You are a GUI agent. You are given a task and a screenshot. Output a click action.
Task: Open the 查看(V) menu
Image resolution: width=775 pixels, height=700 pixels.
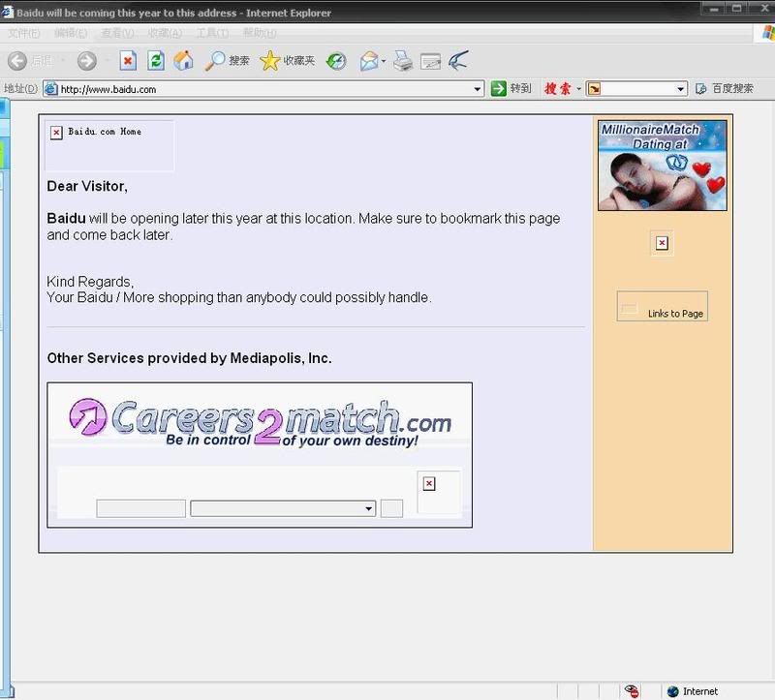pyautogui.click(x=117, y=33)
